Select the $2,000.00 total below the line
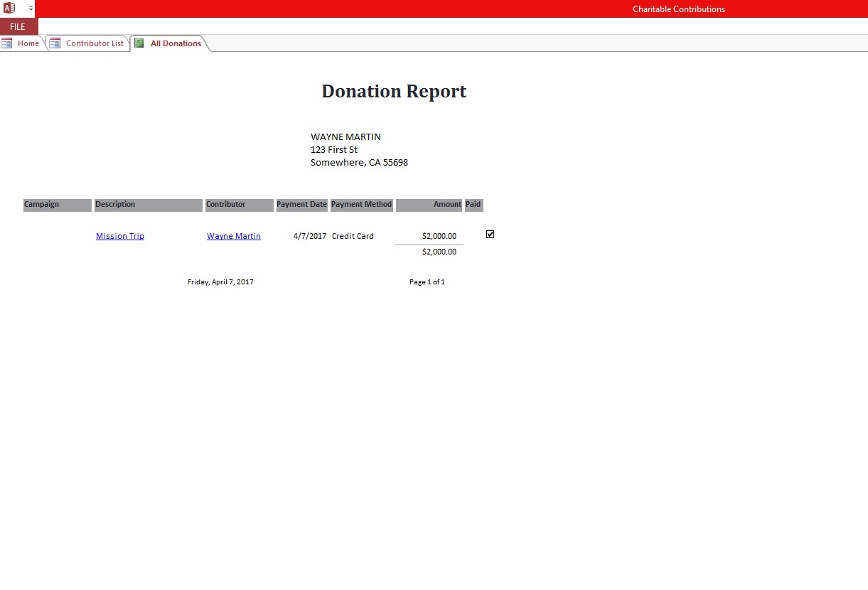The height and width of the screenshot is (590, 868). click(439, 252)
